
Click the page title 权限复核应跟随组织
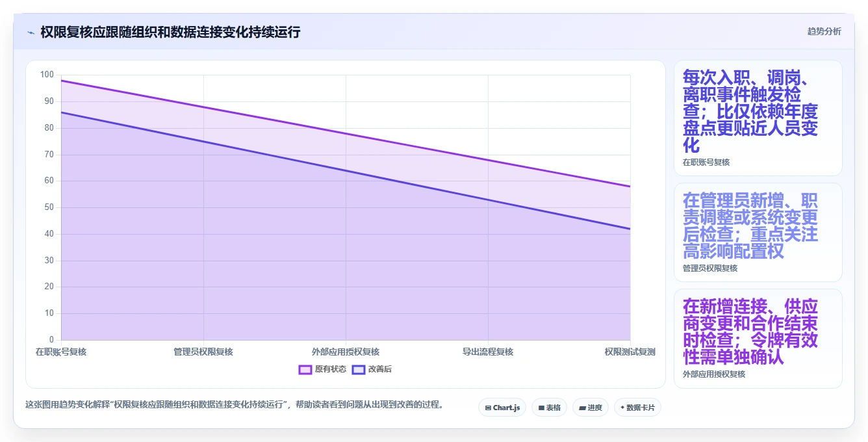click(x=170, y=32)
